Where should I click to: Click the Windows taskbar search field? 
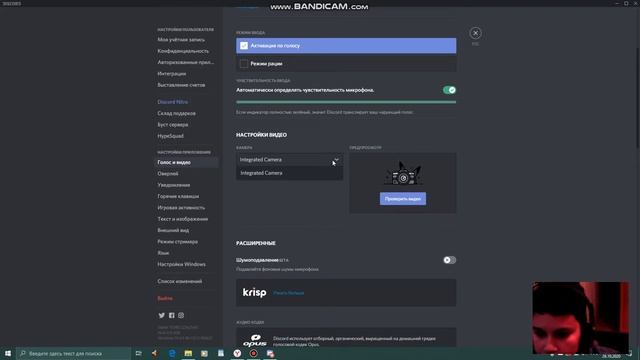coord(73,353)
